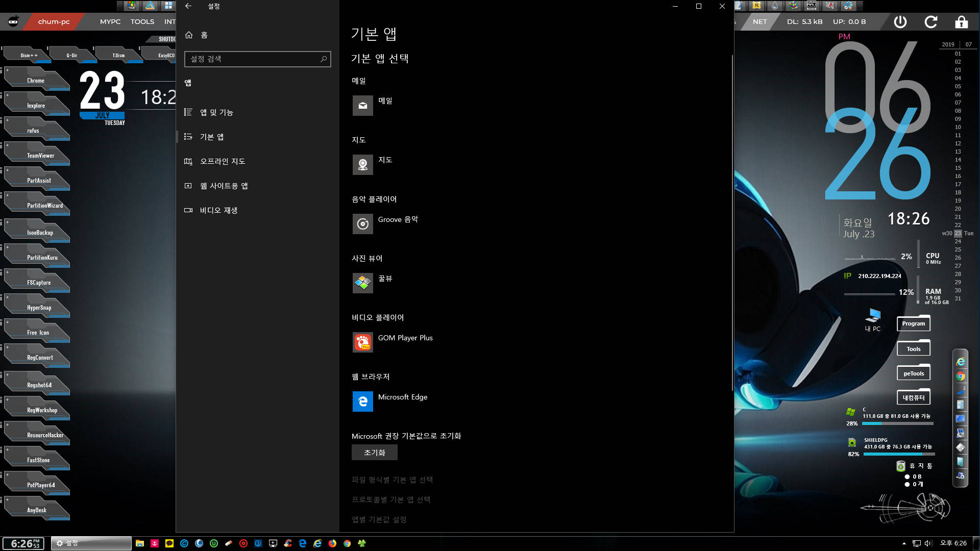Image resolution: width=980 pixels, height=551 pixels.
Task: Open 앱별 기본값 설정 link
Action: [x=379, y=519]
